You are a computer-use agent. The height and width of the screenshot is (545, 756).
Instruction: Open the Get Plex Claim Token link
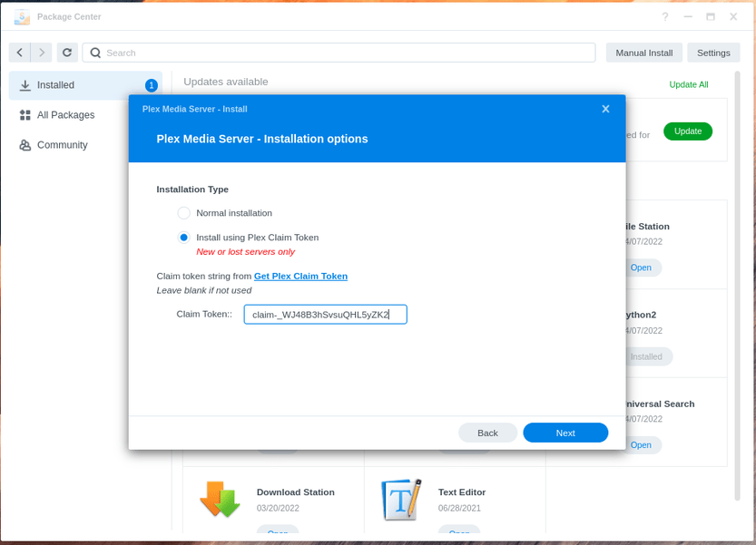point(301,276)
